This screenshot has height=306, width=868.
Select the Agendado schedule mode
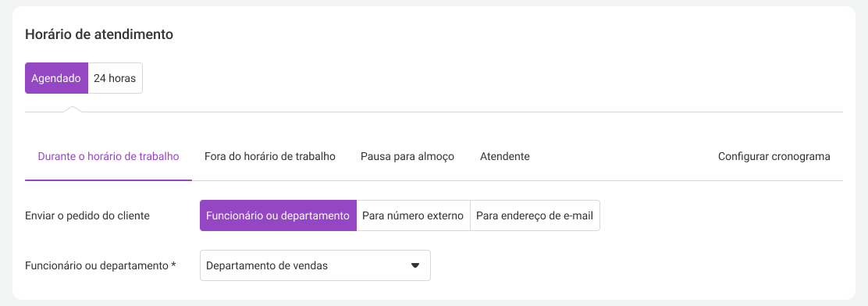click(x=56, y=78)
